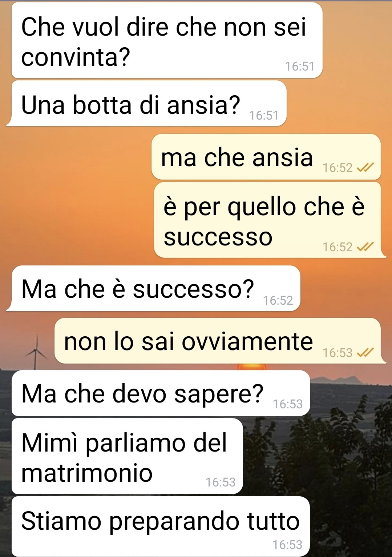
Task: Tap the 16:53 timestamp on 'Ma che devo sapere?'
Action: (288, 404)
